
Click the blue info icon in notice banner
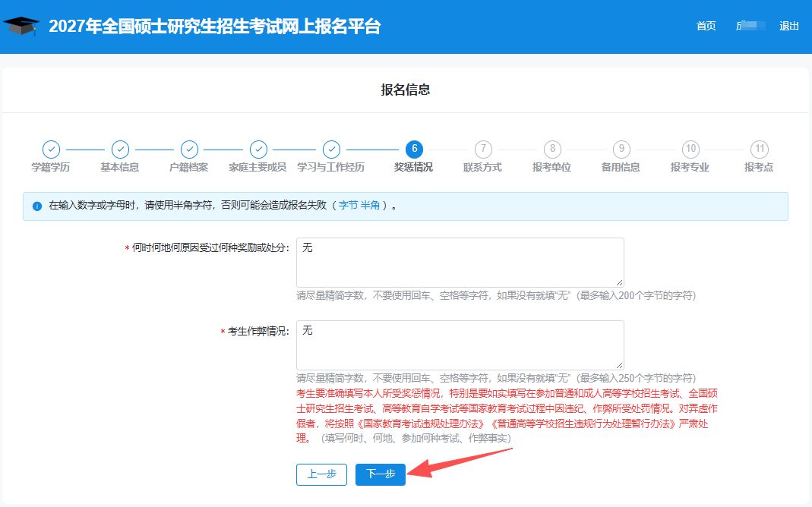pyautogui.click(x=36, y=206)
